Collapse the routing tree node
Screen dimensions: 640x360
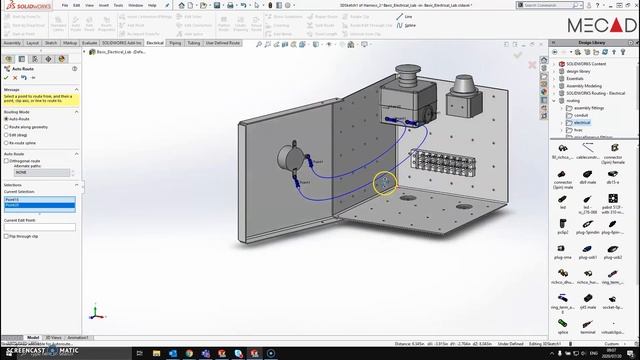point(554,101)
